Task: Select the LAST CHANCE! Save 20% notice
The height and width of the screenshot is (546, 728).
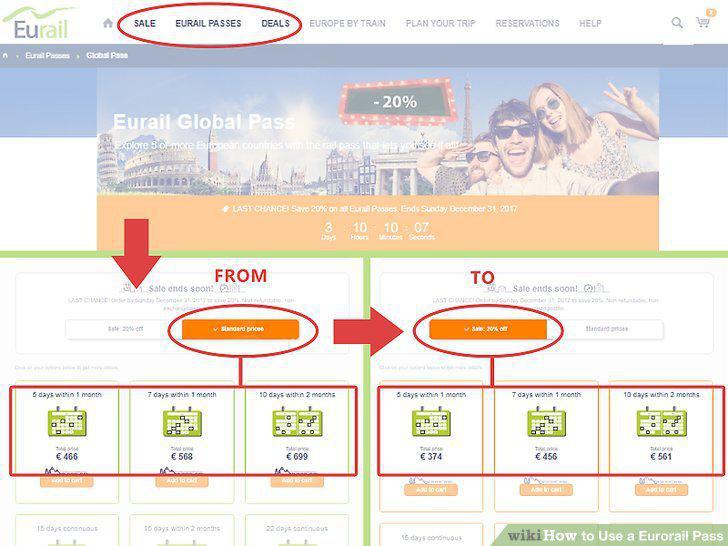Action: tap(370, 209)
